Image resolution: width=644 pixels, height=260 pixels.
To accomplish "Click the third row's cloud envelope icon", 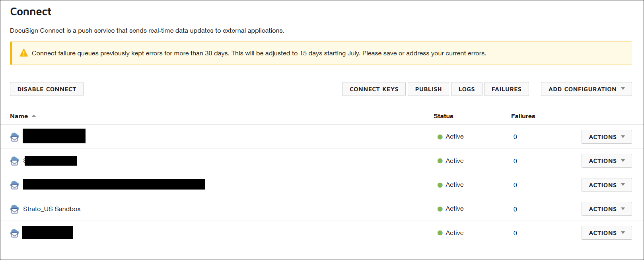I will coord(15,185).
